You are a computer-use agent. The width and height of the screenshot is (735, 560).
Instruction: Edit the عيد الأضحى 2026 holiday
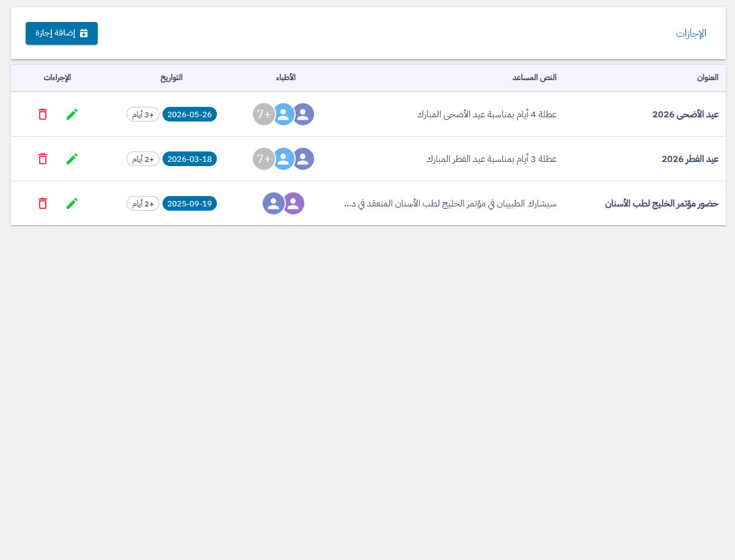pyautogui.click(x=72, y=114)
